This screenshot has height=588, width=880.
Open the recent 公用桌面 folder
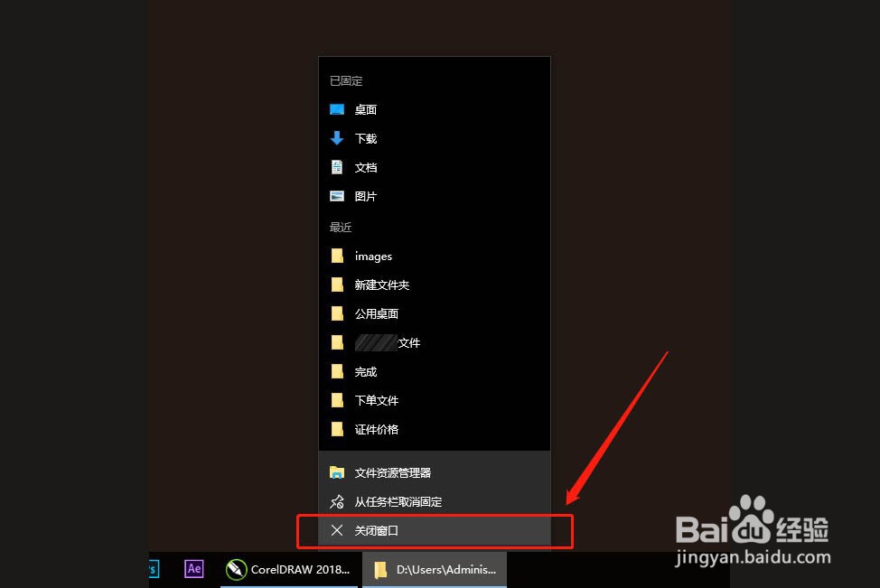(435, 313)
